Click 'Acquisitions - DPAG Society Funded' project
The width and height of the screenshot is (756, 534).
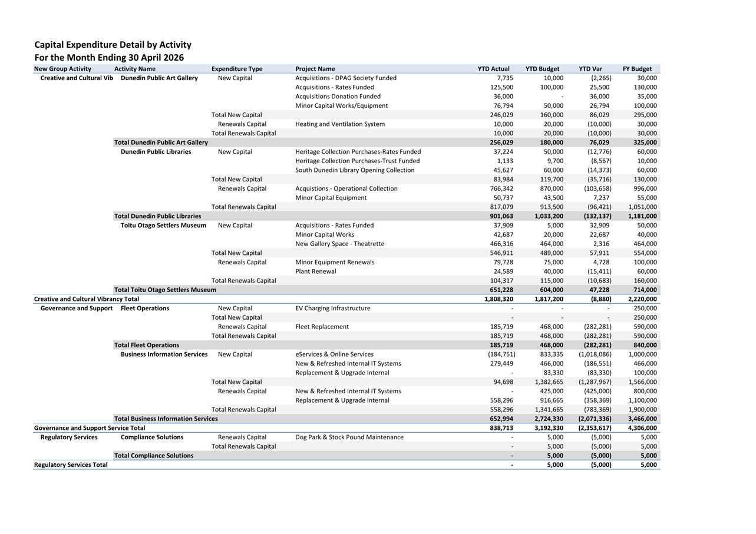tap(346, 78)
